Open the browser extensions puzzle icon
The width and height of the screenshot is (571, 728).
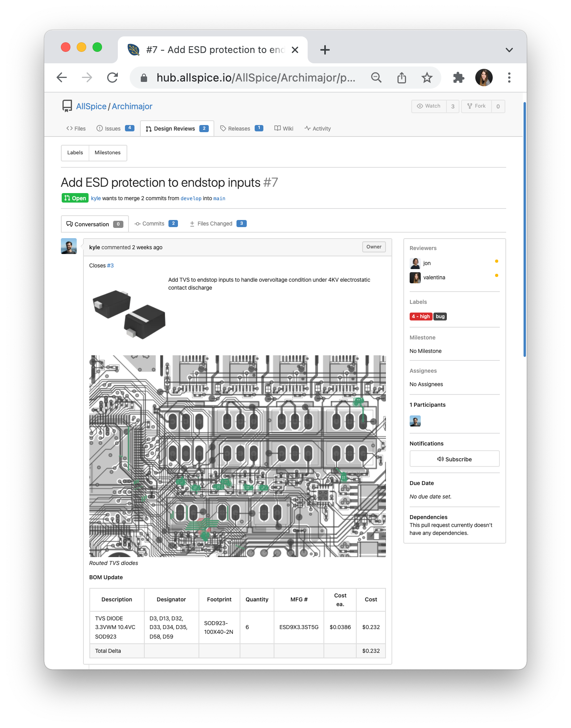[458, 78]
